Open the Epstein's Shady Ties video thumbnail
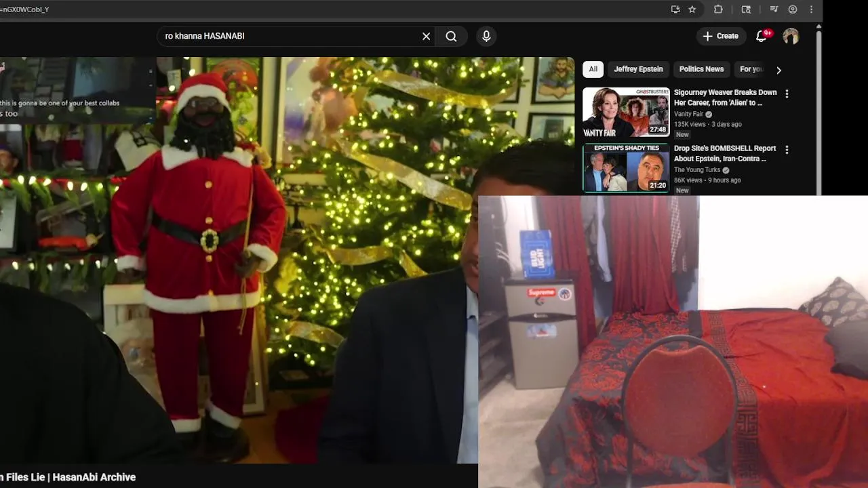Viewport: 868px width, 488px height. tap(626, 168)
